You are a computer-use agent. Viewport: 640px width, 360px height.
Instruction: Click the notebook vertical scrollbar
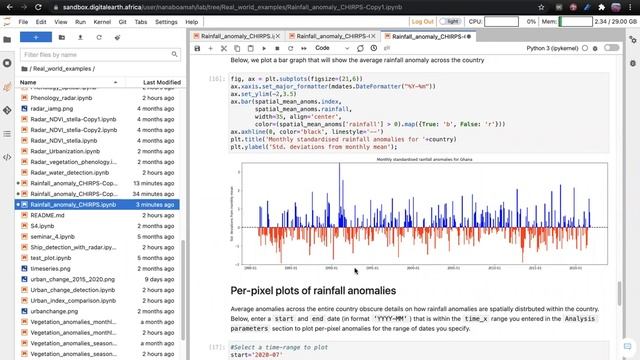(x=619, y=293)
